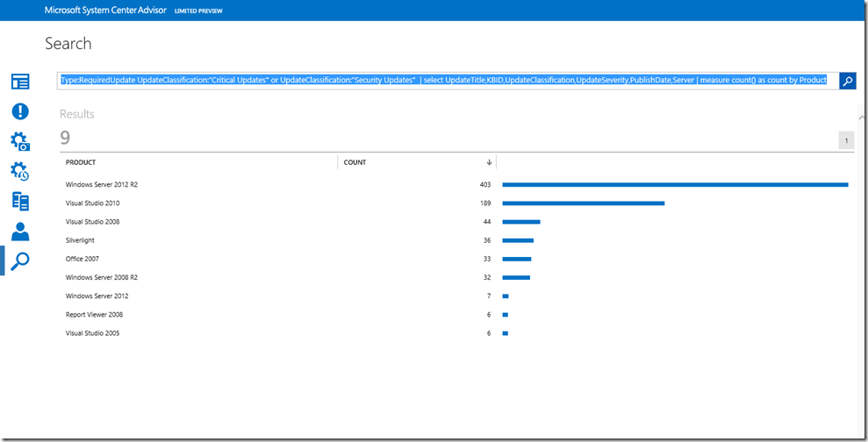
Task: Toggle the COUNT descending sort arrow
Action: (x=489, y=162)
